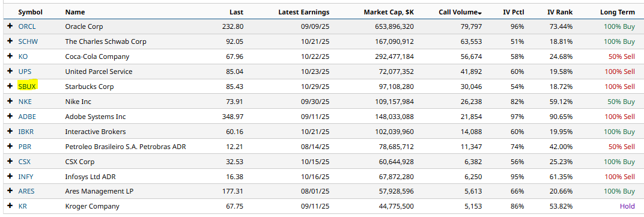Image resolution: width=644 pixels, height=217 pixels.
Task: Expand the KR row plus icon
Action: tap(10, 206)
